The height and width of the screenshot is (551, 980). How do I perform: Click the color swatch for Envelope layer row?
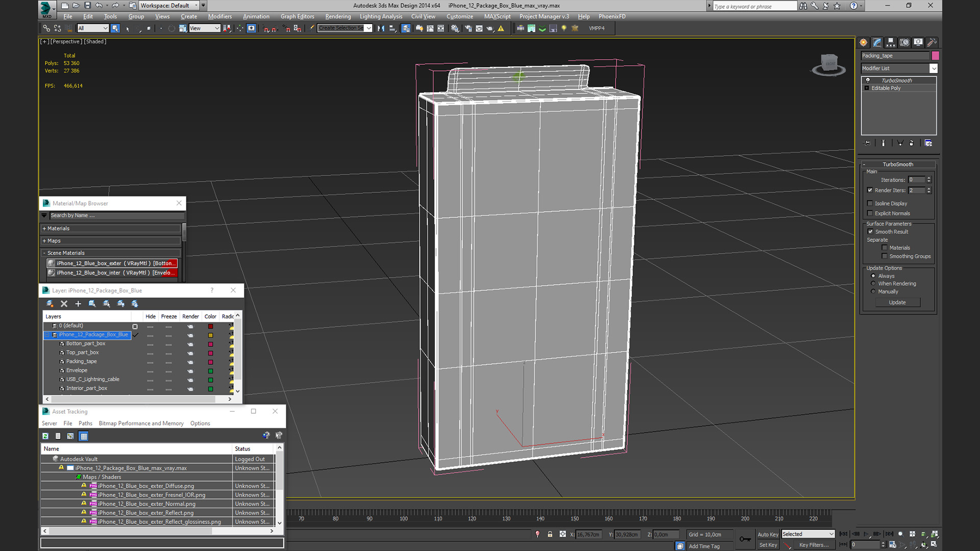[x=210, y=371]
